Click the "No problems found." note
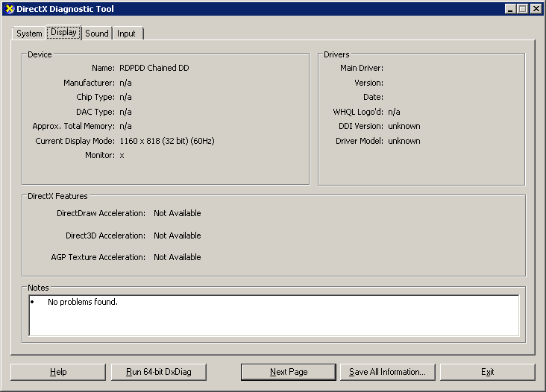The image size is (546, 392). point(83,303)
